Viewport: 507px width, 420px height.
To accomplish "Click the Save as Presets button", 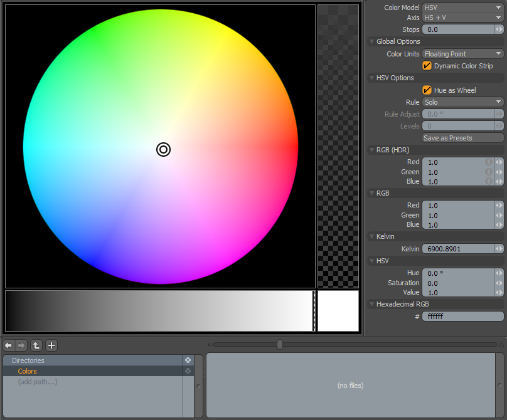I will [x=462, y=137].
